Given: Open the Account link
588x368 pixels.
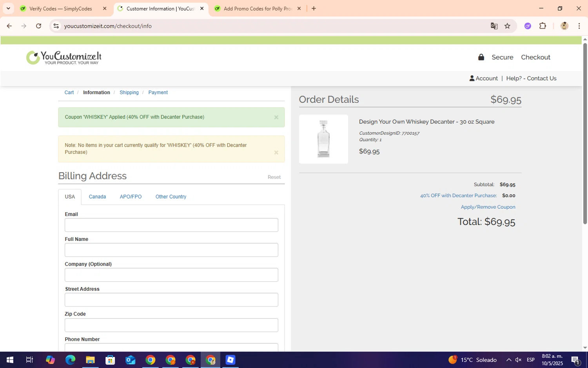Looking at the screenshot, I should (x=483, y=78).
